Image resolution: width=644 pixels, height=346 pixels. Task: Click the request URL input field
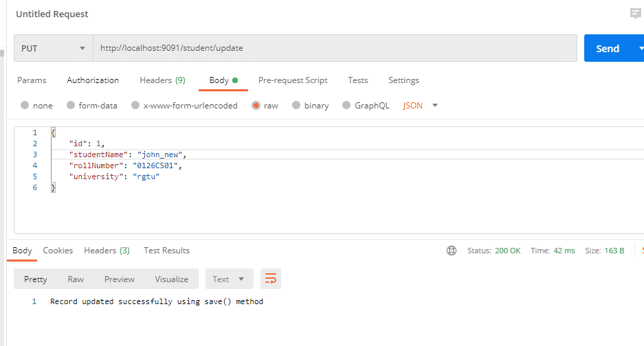pos(335,49)
